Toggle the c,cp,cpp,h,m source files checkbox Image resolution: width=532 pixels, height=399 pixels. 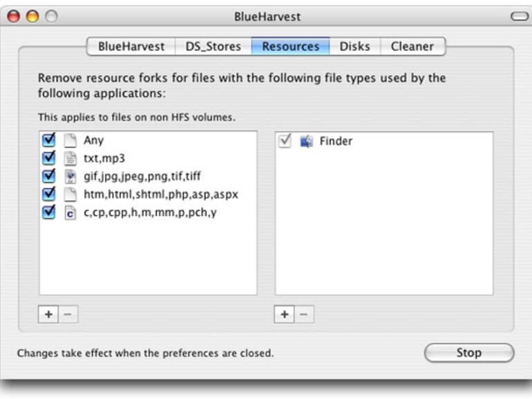pos(48,213)
